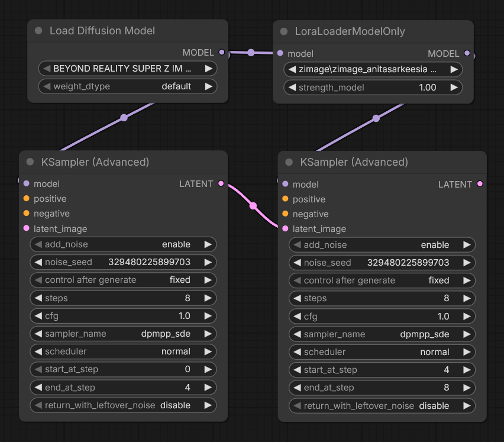This screenshot has width=504, height=442.
Task: Click link midpoint between Load Diffusion and Lora
Action: click(x=251, y=53)
